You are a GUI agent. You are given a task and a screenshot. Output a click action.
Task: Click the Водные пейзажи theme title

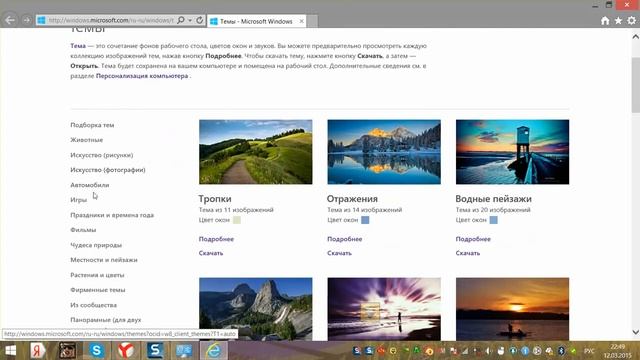pos(493,199)
